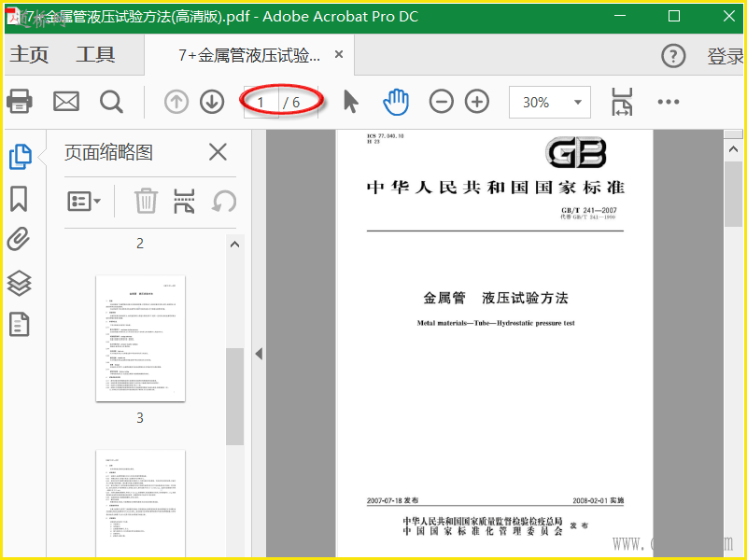
Task: Minimize the Acrobat window
Action: tap(620, 16)
